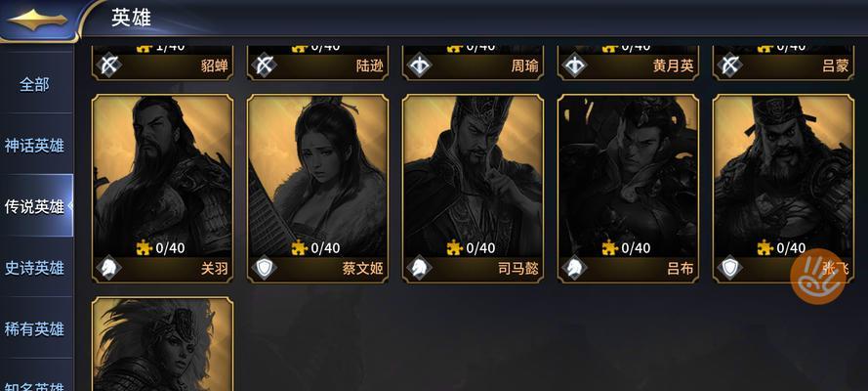Click the cavalry horse icon on 司马懿 card

[x=419, y=268]
